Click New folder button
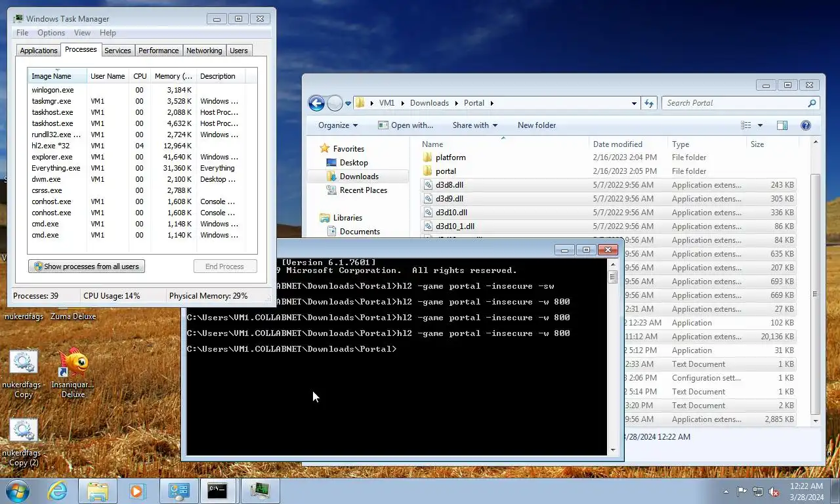Image resolution: width=840 pixels, height=504 pixels. (x=537, y=125)
